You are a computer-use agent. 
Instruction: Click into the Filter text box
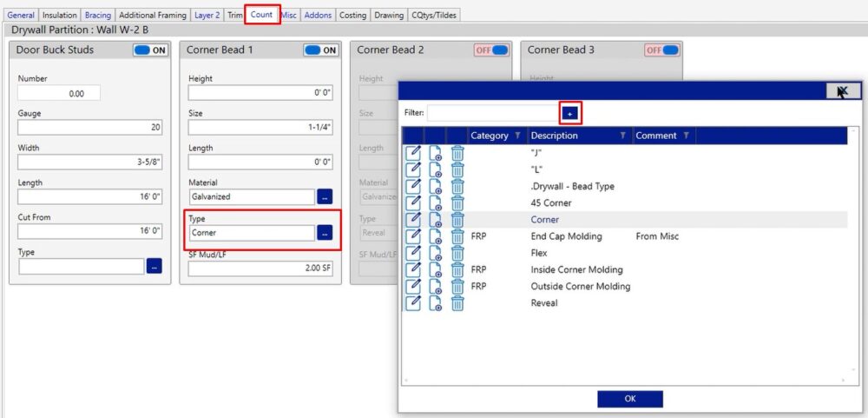pyautogui.click(x=491, y=113)
